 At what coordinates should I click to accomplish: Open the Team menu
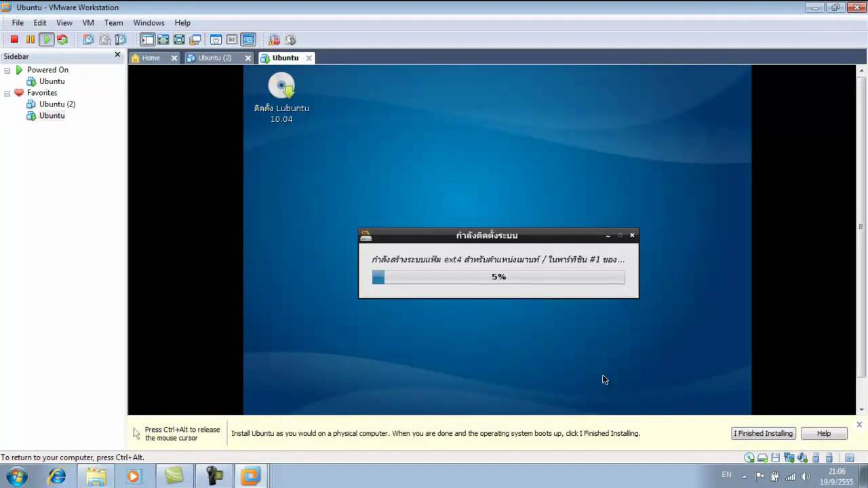pyautogui.click(x=113, y=22)
